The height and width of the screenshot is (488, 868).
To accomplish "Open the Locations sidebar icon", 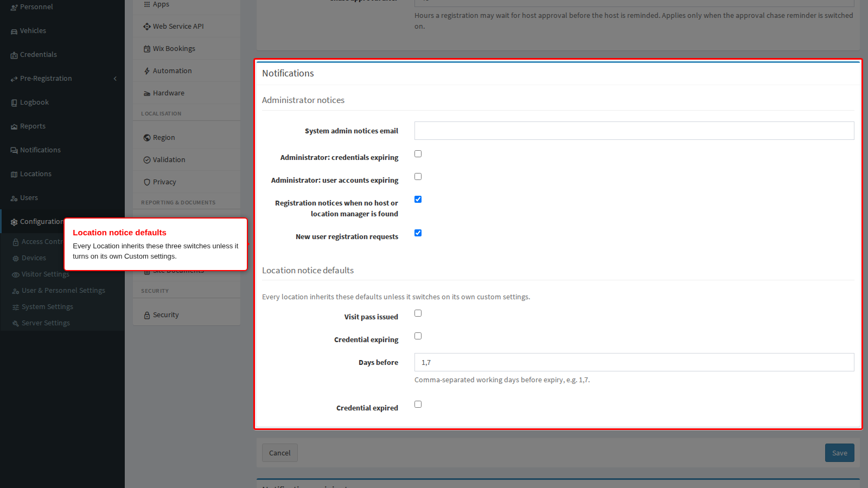I will pos(14,175).
